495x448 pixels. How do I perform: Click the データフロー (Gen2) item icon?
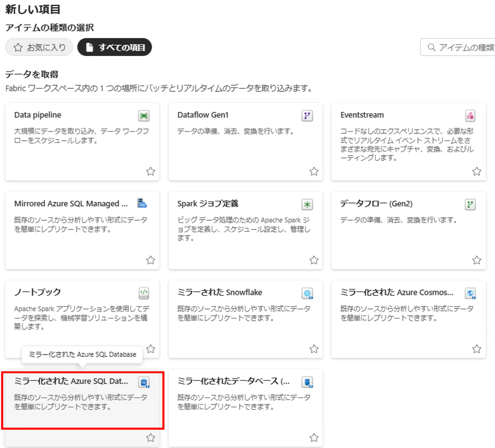pos(470,205)
